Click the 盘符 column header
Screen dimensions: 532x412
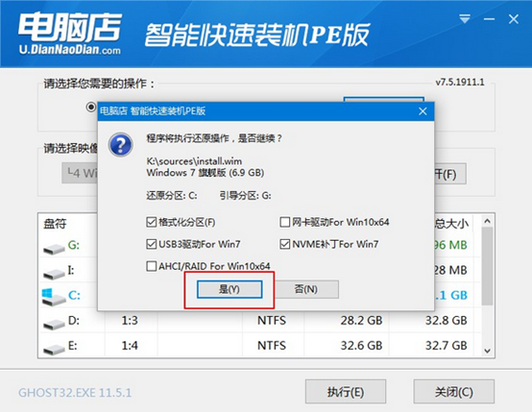click(55, 224)
